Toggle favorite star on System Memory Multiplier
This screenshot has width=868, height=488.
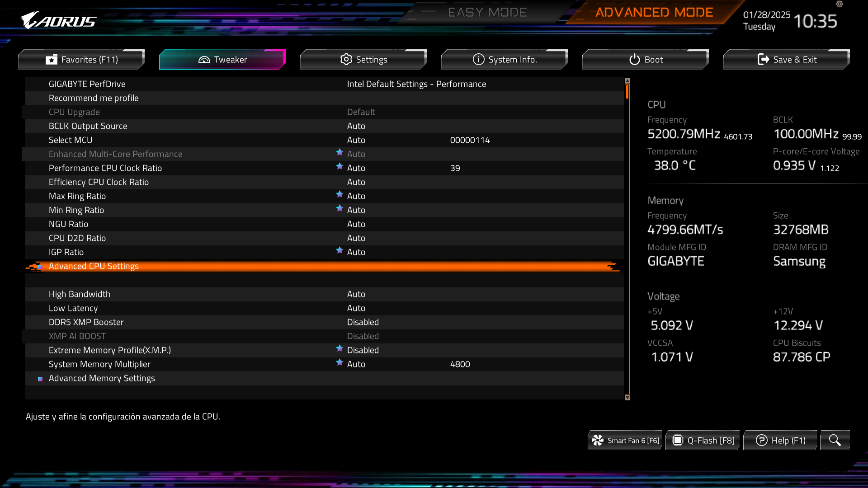(340, 363)
